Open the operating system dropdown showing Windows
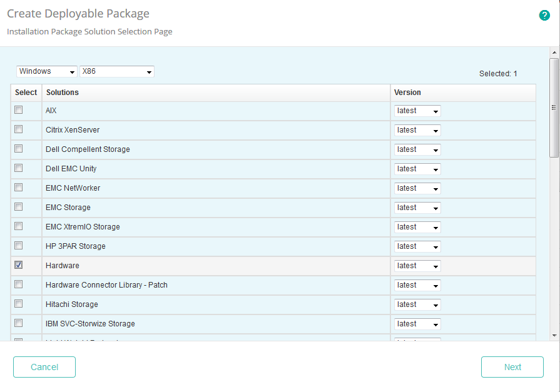 click(46, 71)
